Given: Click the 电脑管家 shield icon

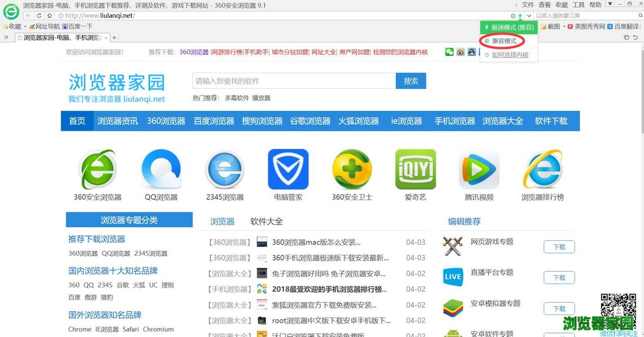Looking at the screenshot, I should pos(288,169).
